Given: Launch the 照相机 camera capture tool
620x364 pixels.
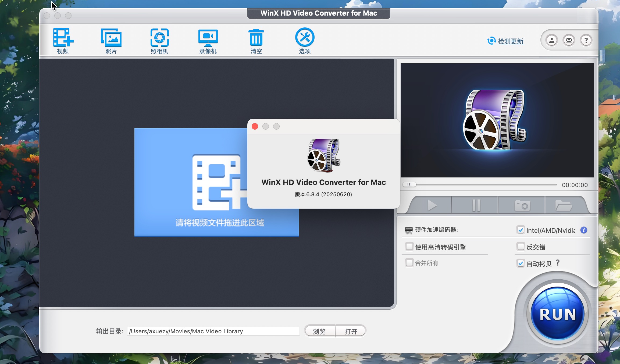Looking at the screenshot, I should (159, 41).
